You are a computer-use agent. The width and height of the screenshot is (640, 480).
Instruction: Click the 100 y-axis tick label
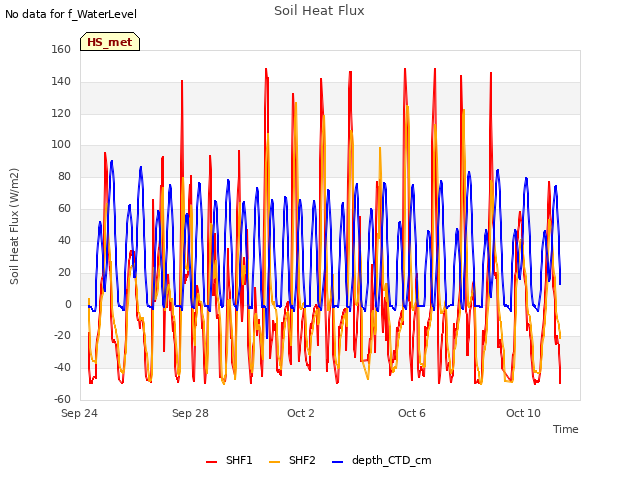click(61, 144)
